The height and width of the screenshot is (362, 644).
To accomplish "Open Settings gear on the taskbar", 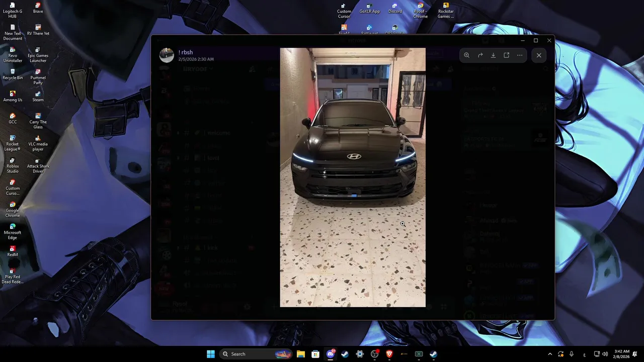I will click(360, 354).
